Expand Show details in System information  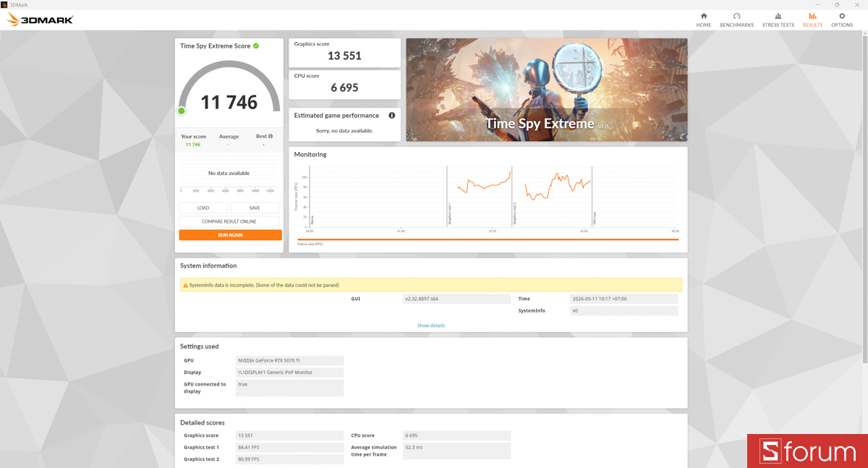pyautogui.click(x=431, y=326)
